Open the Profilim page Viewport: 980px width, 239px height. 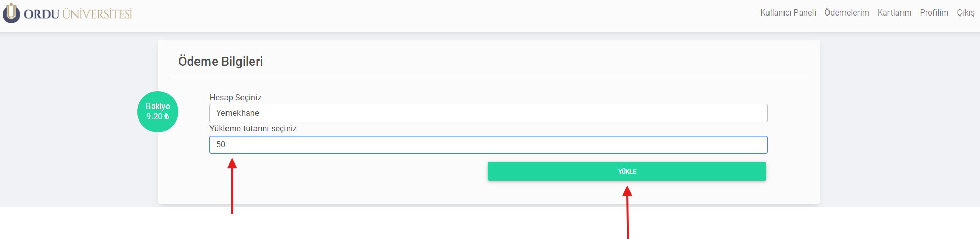pyautogui.click(x=934, y=12)
